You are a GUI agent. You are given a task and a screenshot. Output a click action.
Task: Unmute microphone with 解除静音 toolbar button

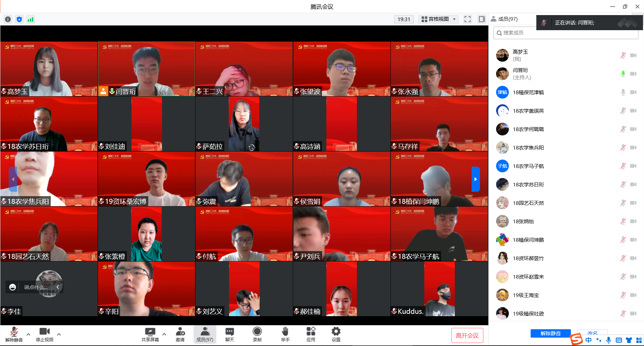click(x=14, y=335)
